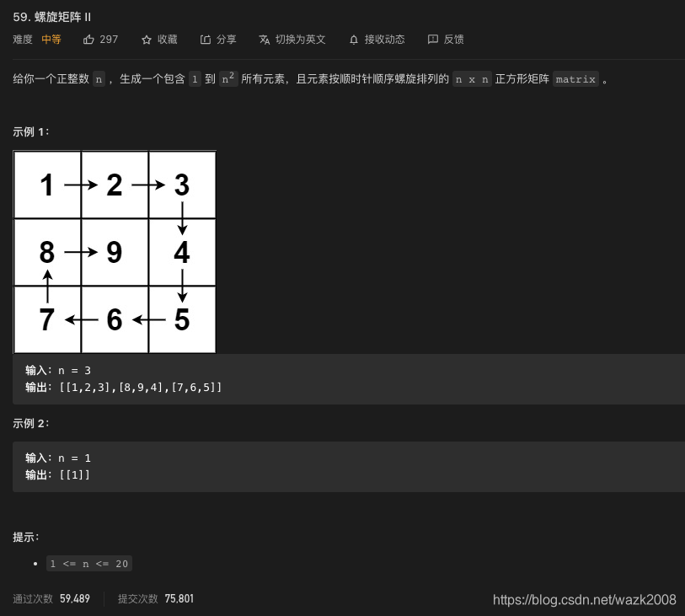685x616 pixels.
Task: Click the matrix code tag
Action: pyautogui.click(x=575, y=79)
